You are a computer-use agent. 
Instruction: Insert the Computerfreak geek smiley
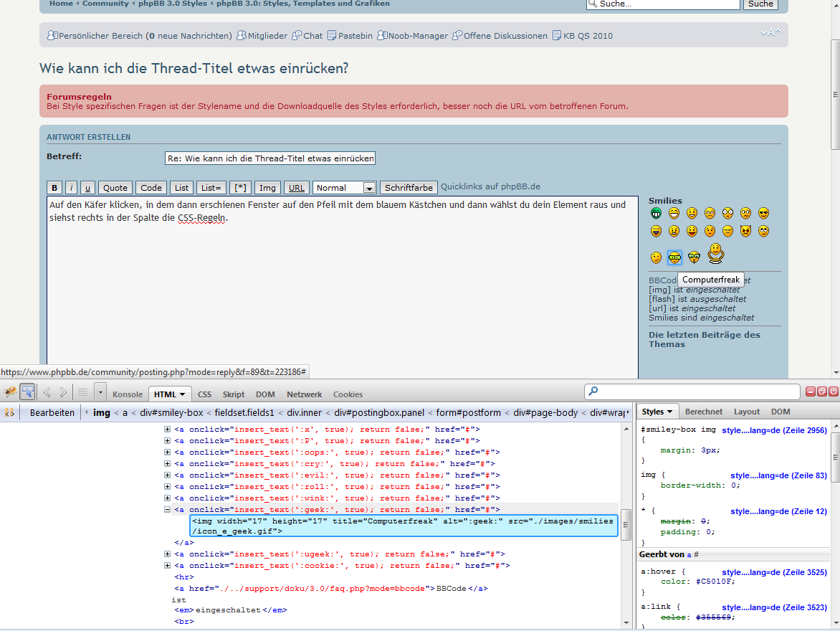point(674,257)
